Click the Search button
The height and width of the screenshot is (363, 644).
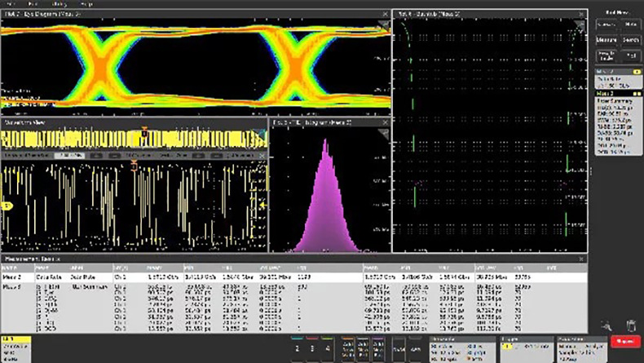click(630, 39)
